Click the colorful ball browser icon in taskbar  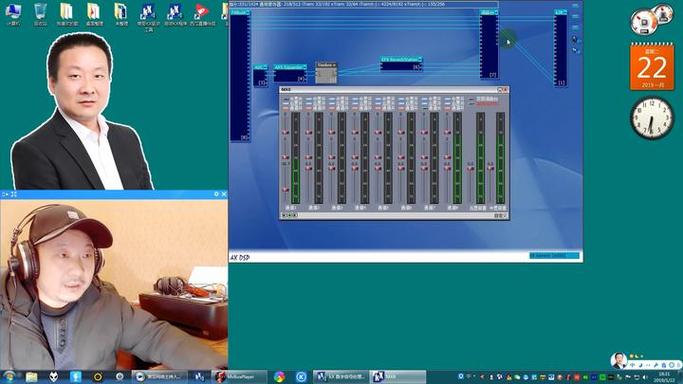279,377
